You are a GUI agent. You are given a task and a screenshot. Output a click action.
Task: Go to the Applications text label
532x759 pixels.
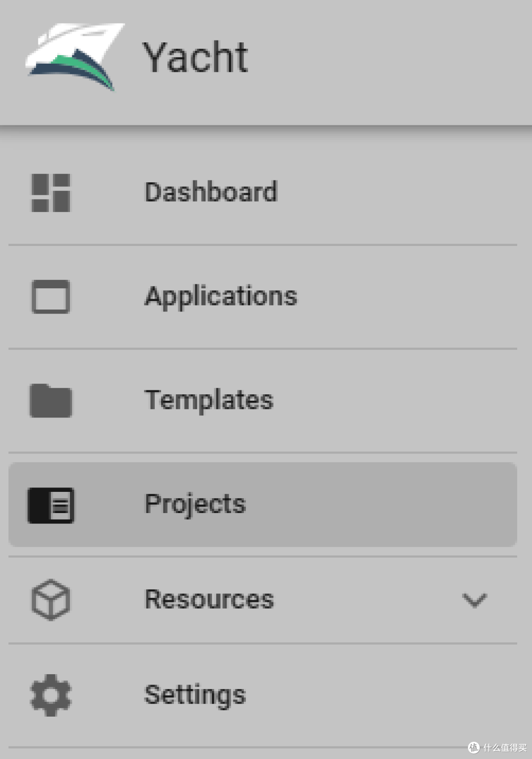(221, 297)
